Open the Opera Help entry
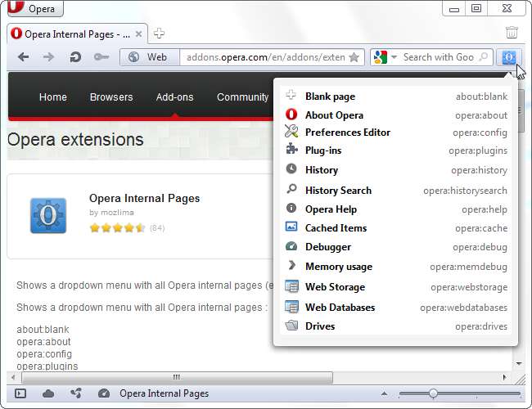Viewport: 532px width, 409px height. [x=396, y=209]
